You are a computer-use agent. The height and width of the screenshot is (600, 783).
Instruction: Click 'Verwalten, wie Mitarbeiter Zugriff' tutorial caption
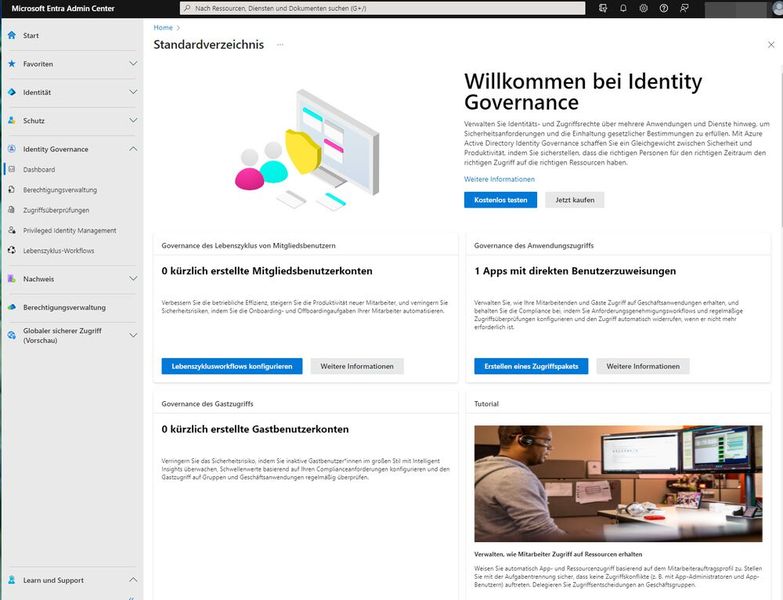tap(558, 554)
